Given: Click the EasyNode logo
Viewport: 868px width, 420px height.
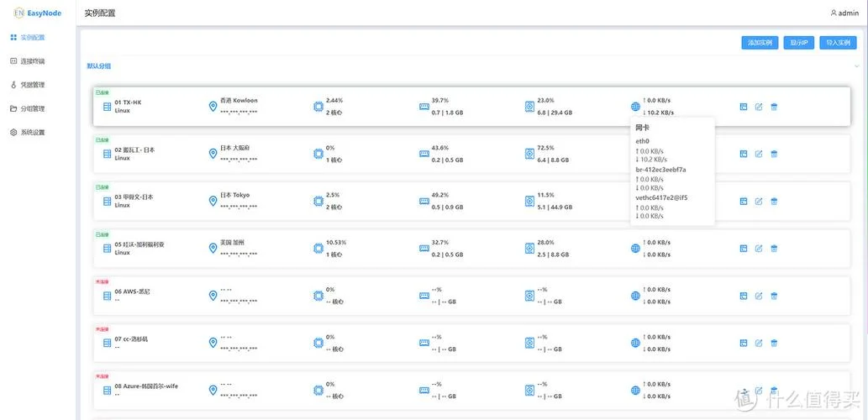Looking at the screenshot, I should [37, 13].
